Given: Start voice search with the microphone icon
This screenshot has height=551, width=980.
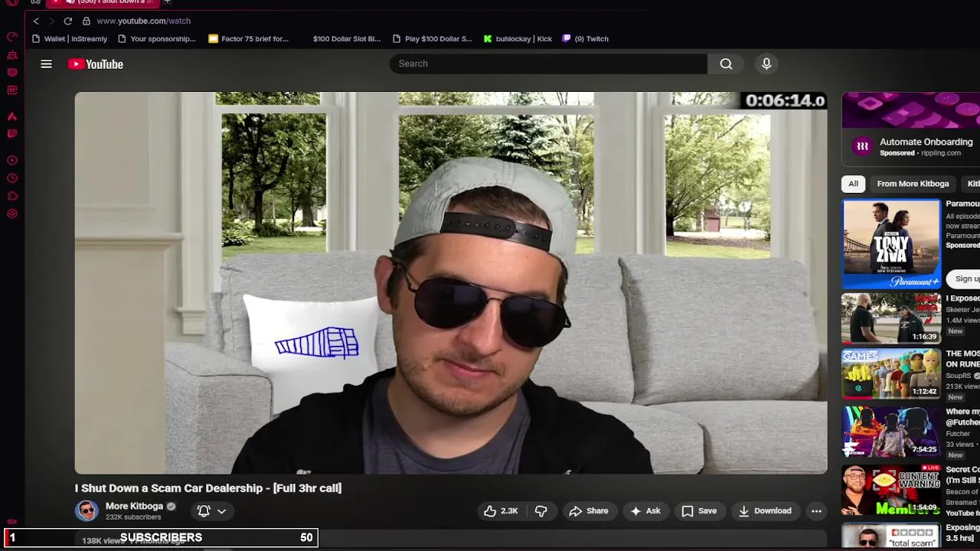Looking at the screenshot, I should 766,64.
